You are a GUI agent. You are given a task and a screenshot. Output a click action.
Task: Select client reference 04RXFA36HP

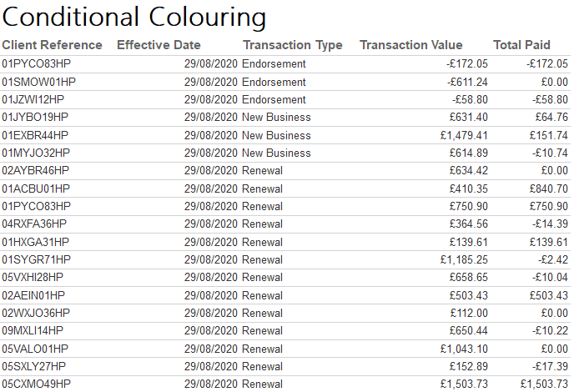coord(35,224)
